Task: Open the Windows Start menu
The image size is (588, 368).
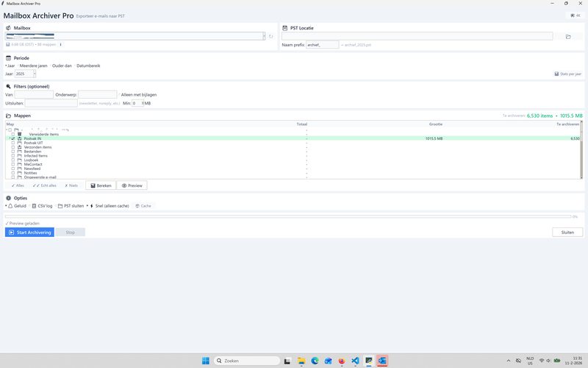Action: point(206,361)
